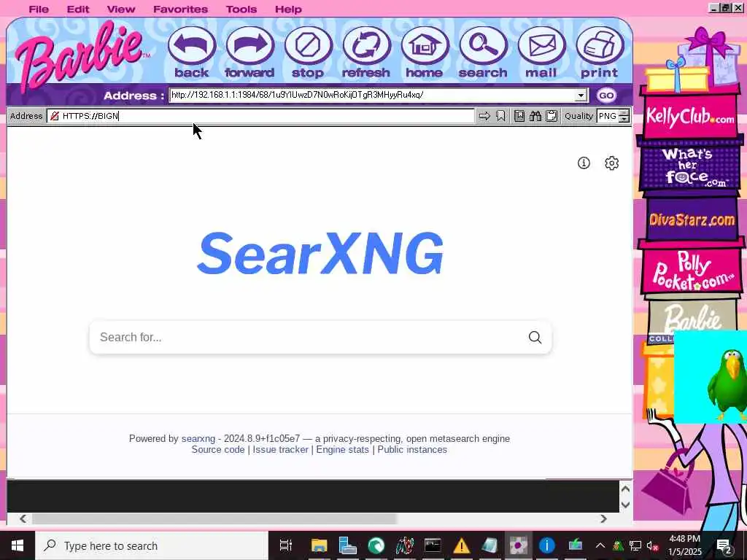The image size is (747, 560).
Task: Click the page image icon in inner toolbar
Action: tap(519, 116)
